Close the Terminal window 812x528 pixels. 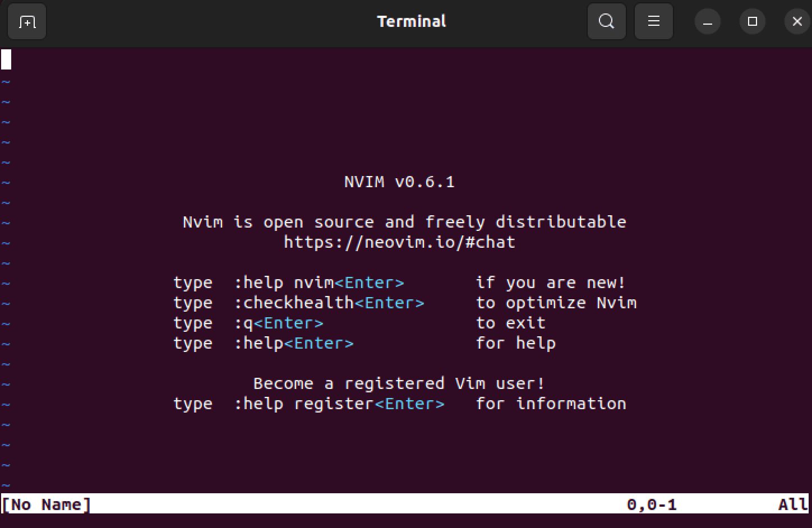(797, 22)
